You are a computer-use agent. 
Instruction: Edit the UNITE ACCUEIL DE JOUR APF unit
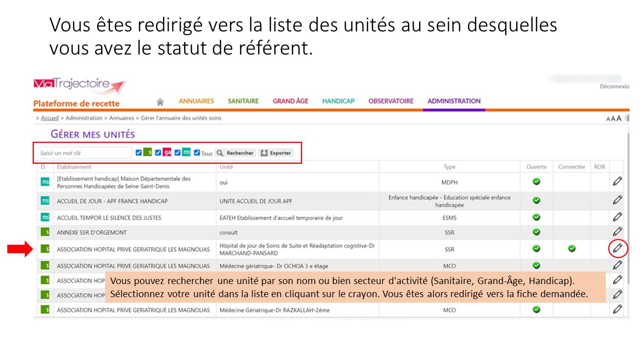[x=617, y=200]
